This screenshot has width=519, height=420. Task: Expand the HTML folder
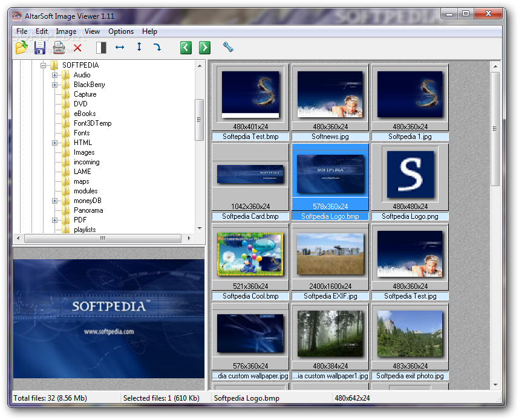54,143
